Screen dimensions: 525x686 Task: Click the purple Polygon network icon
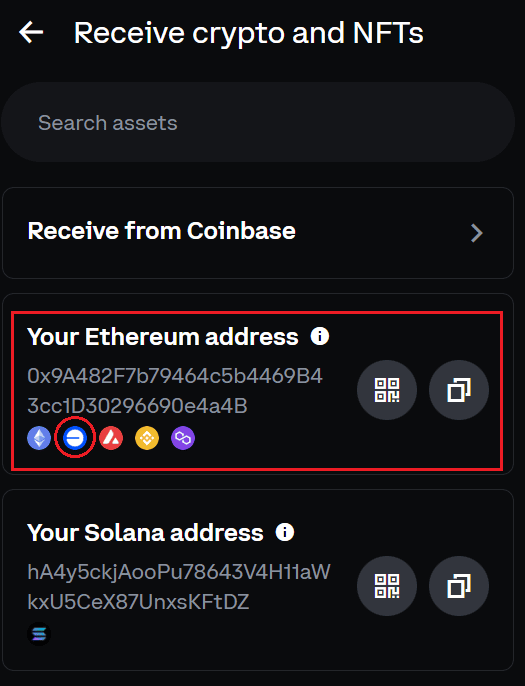pyautogui.click(x=182, y=438)
